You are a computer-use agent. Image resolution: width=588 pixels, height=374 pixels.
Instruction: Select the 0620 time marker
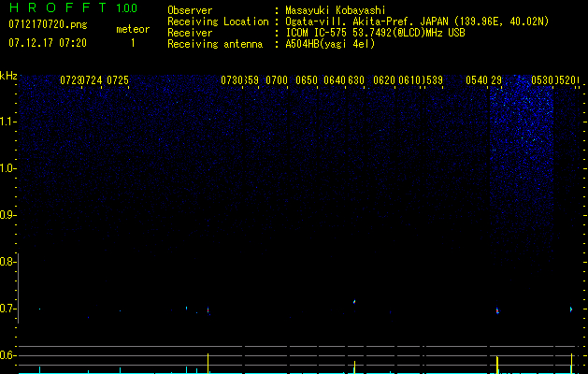click(384, 80)
